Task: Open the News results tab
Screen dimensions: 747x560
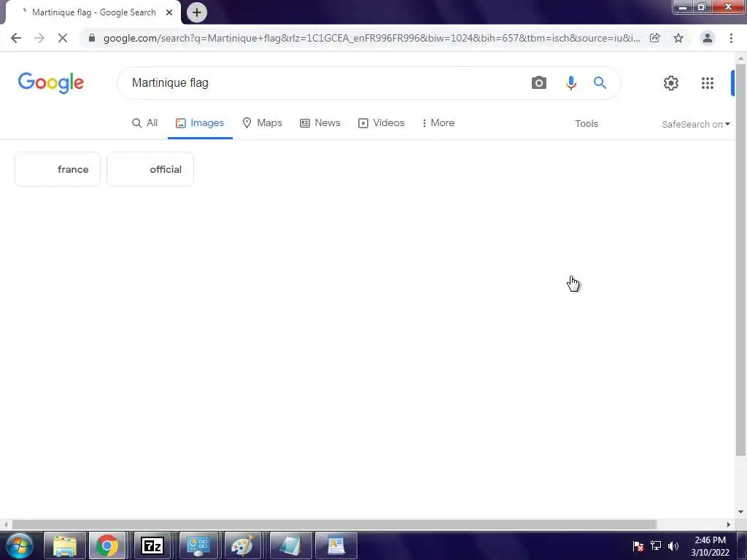Action: tap(320, 122)
